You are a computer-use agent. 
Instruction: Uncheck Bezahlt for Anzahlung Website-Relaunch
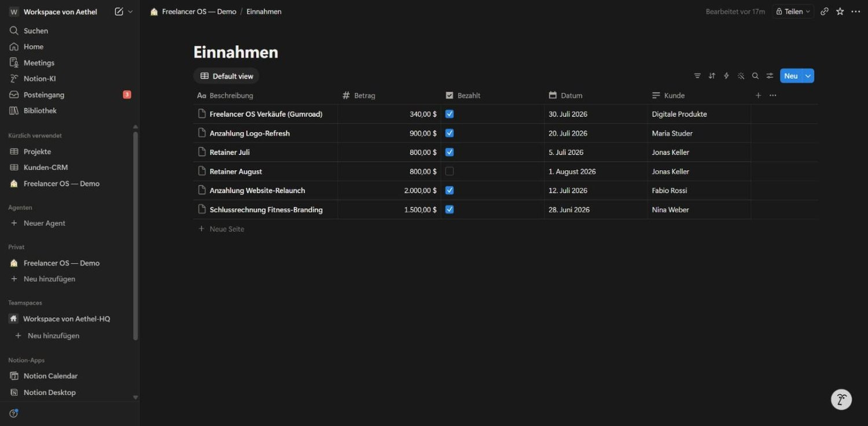tap(450, 190)
